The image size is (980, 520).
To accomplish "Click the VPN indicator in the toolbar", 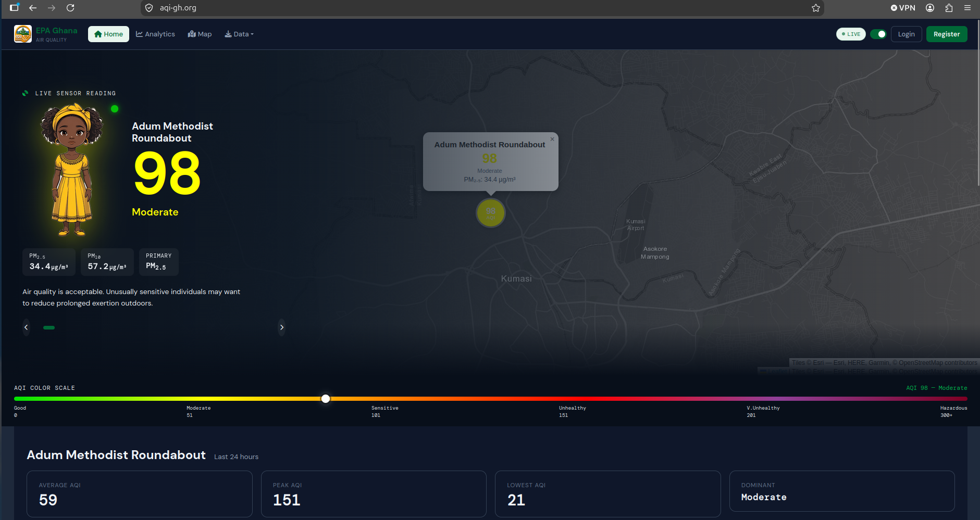I will click(903, 8).
